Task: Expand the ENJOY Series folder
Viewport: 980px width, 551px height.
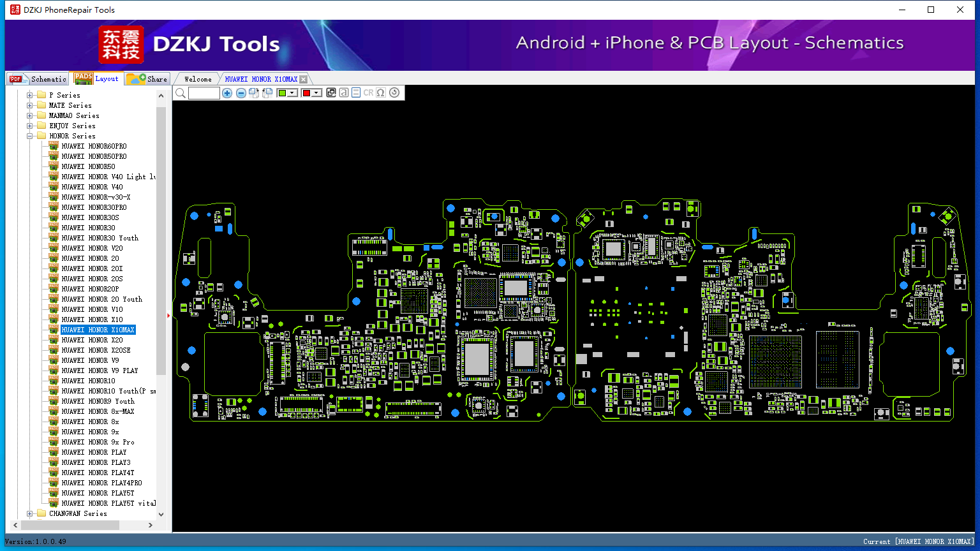Action: pyautogui.click(x=30, y=126)
